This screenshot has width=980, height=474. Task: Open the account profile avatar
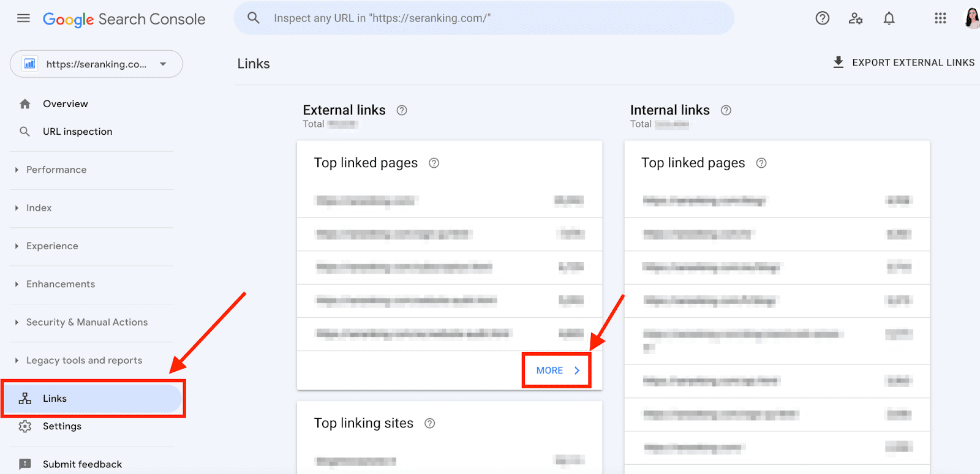(x=972, y=18)
